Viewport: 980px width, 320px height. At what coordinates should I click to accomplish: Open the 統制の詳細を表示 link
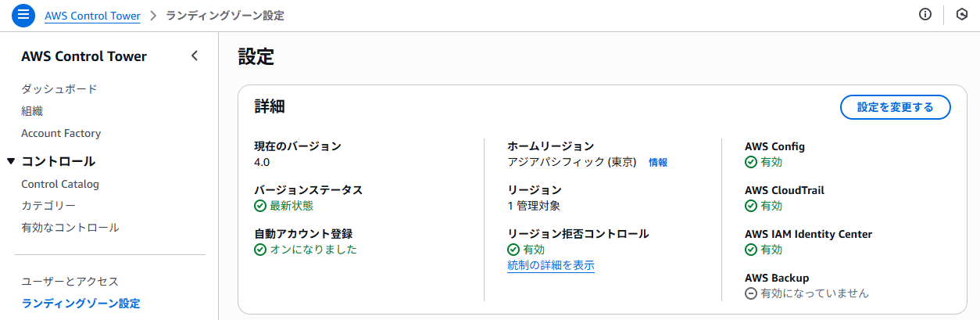[x=551, y=265]
